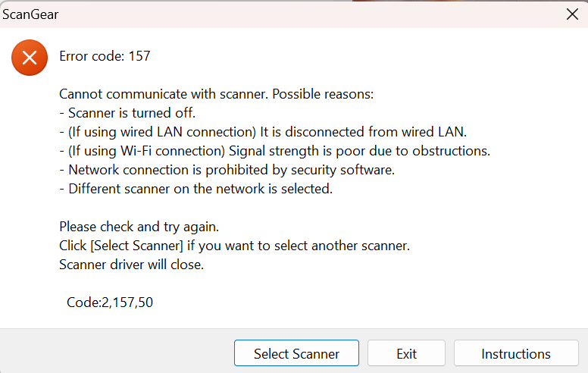Click the 'Different scanner on the network' line
Viewport: 588px width, 373px height.
[x=195, y=189]
